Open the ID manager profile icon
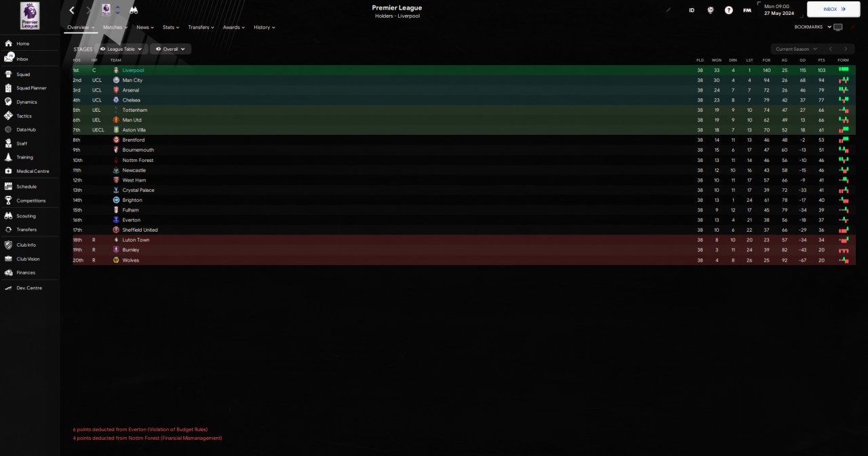 (x=692, y=10)
